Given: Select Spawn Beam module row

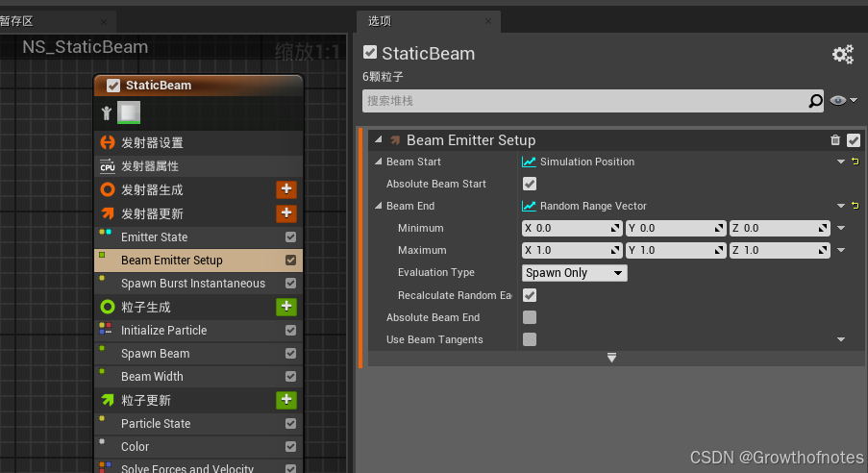Looking at the screenshot, I should [x=199, y=354].
